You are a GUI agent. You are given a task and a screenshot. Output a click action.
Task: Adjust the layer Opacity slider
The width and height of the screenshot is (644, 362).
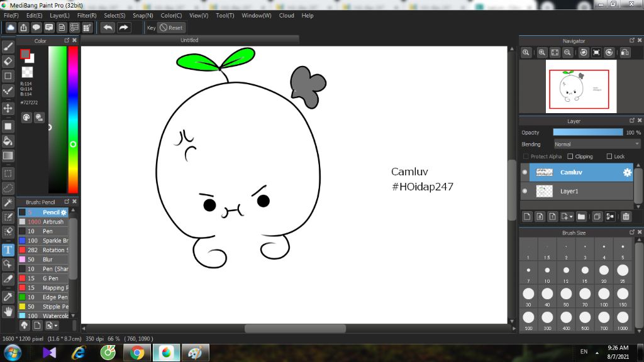click(588, 132)
